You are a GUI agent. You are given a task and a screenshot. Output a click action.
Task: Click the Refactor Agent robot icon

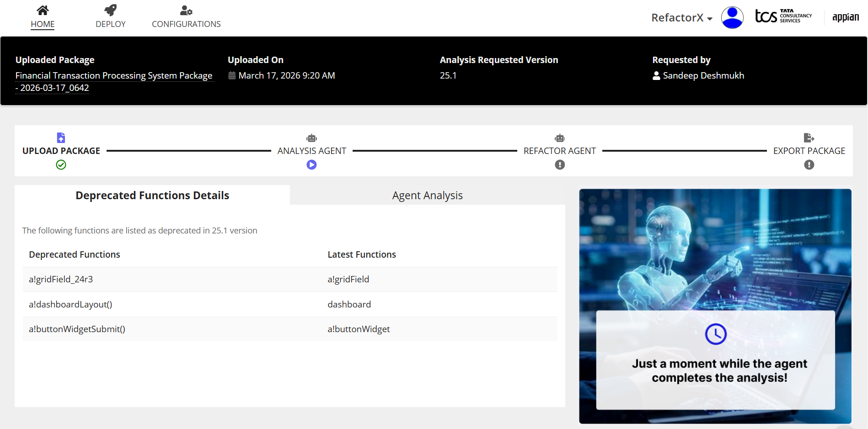pyautogui.click(x=559, y=138)
